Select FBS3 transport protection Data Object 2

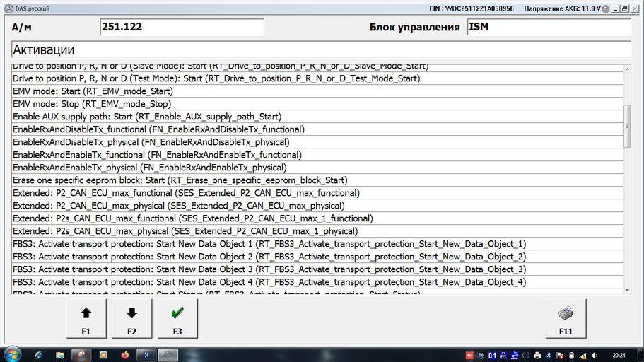(x=317, y=257)
